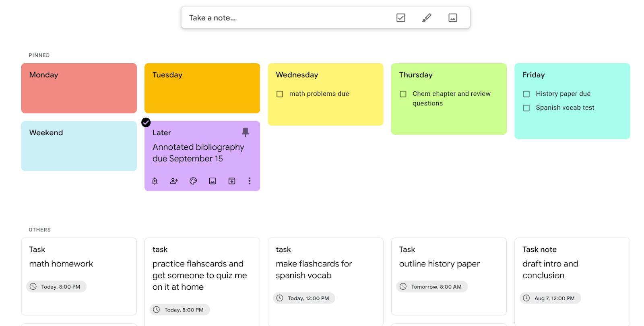Click the Remind me bell icon on Later note
644x326 pixels.
tap(155, 181)
